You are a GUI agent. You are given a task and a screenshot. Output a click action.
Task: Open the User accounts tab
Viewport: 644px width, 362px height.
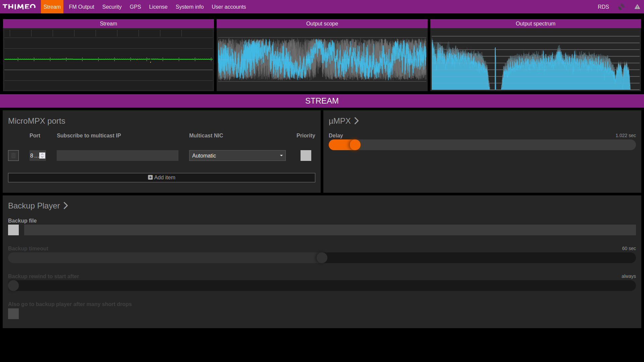click(229, 7)
